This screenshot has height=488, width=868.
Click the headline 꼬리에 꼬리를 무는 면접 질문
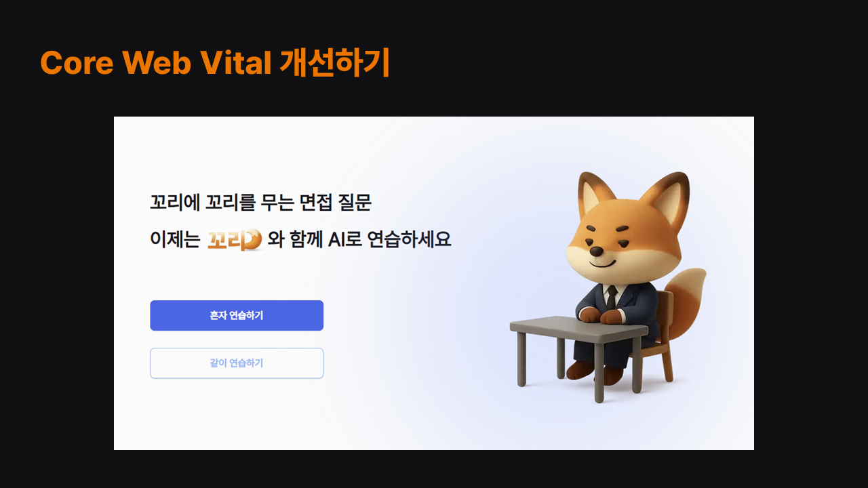(x=261, y=202)
